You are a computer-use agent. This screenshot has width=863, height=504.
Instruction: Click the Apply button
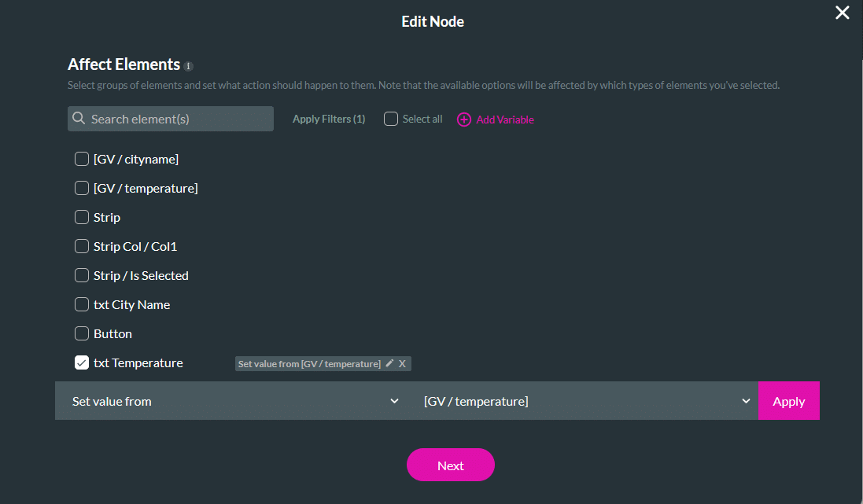click(x=788, y=400)
